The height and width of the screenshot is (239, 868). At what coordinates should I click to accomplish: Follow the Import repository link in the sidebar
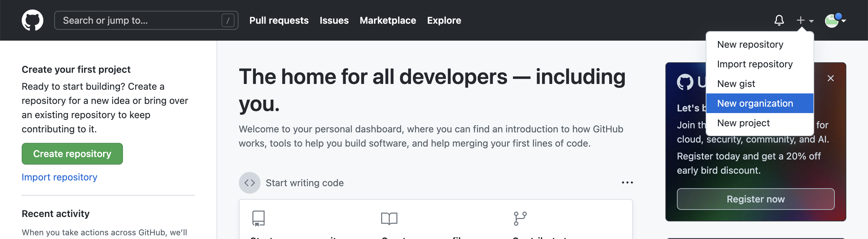(59, 177)
